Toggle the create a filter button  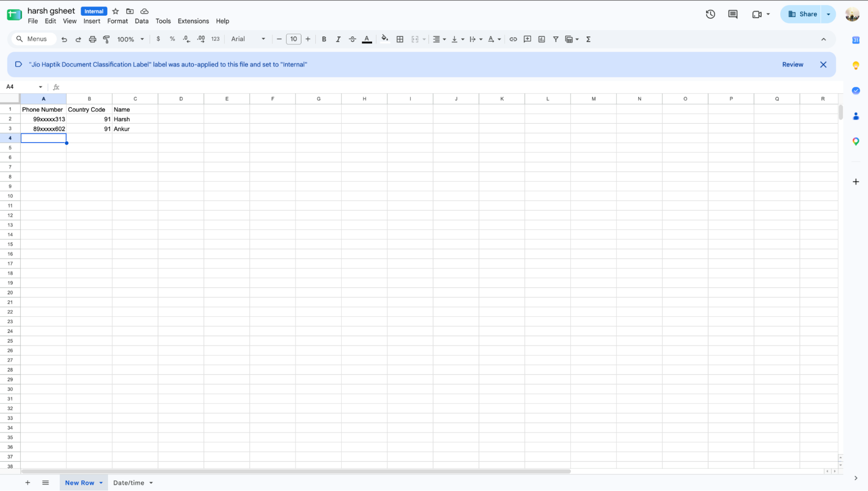point(555,39)
